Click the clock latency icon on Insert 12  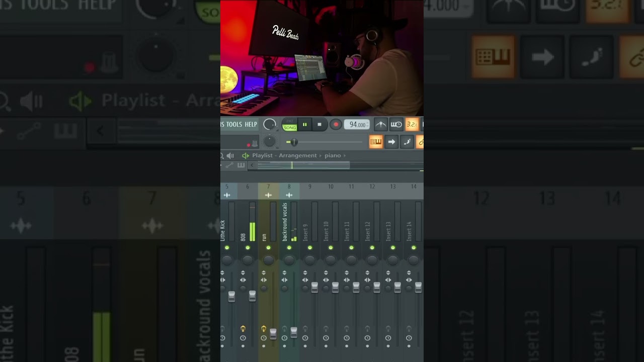pos(367,338)
